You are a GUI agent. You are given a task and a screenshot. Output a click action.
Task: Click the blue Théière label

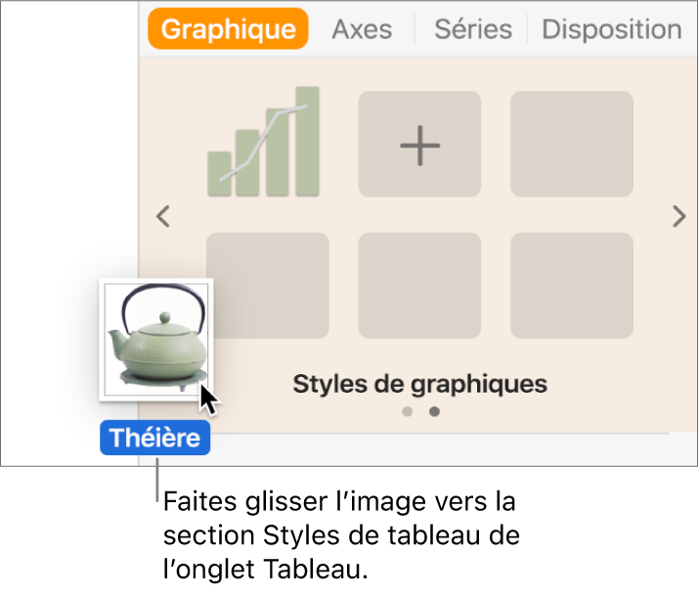click(155, 439)
